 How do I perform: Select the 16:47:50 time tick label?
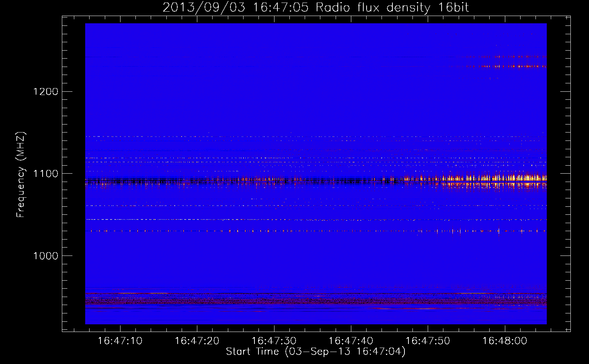coord(428,341)
